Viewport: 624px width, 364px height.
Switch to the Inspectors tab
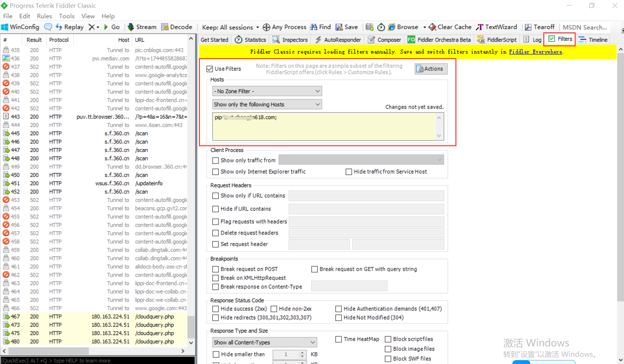(x=290, y=40)
